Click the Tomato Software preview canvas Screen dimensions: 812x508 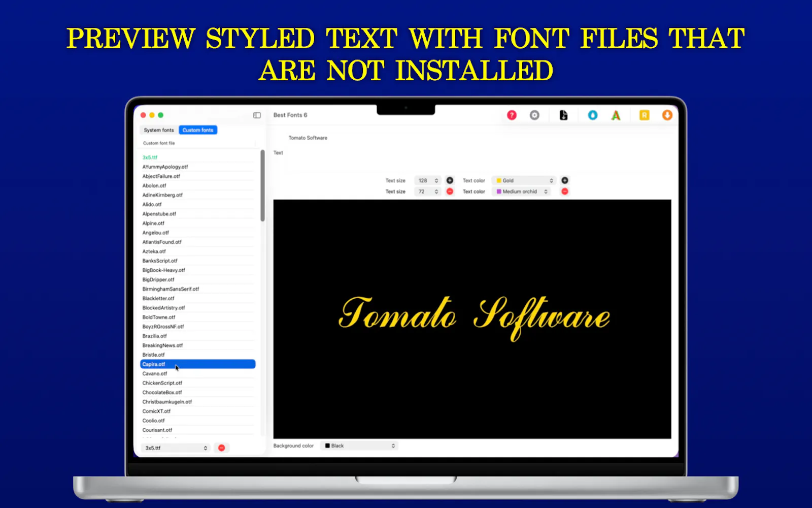click(472, 319)
